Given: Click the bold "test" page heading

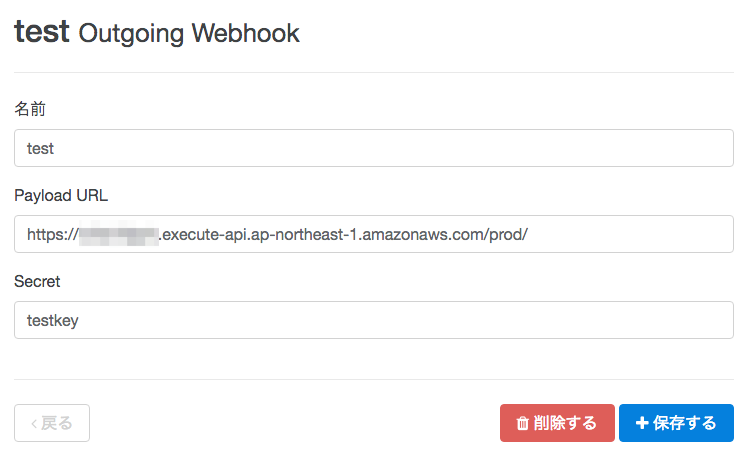Looking at the screenshot, I should point(41,32).
